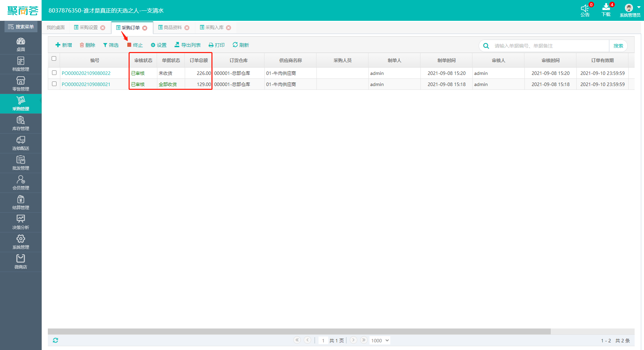Switch to 采购设置 tab
This screenshot has height=350, width=644.
click(86, 27)
